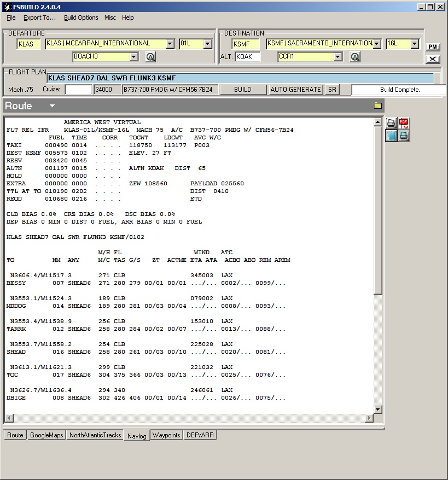Click the 'AMERICA WEST VIRTUAL' navlog header
448x480 pixels.
pos(102,122)
